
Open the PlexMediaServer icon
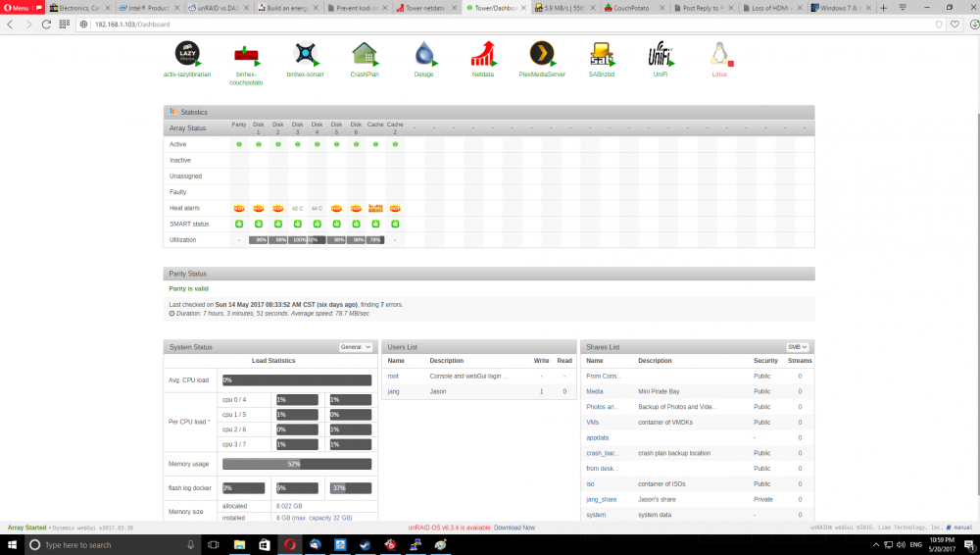pyautogui.click(x=542, y=54)
